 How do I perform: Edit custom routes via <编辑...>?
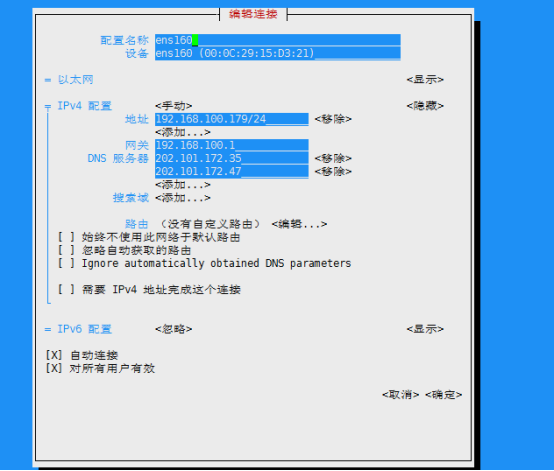pos(299,224)
